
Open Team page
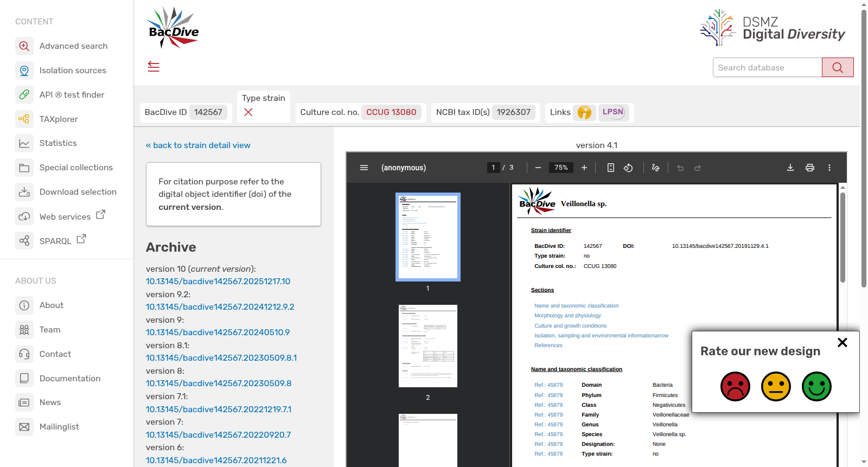click(x=38, y=330)
